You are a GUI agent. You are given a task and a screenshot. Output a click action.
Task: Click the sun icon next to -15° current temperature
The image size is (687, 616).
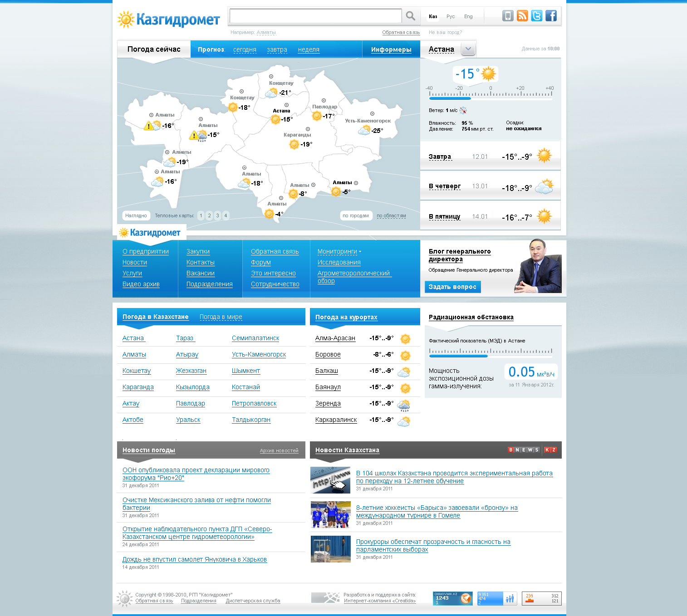489,73
